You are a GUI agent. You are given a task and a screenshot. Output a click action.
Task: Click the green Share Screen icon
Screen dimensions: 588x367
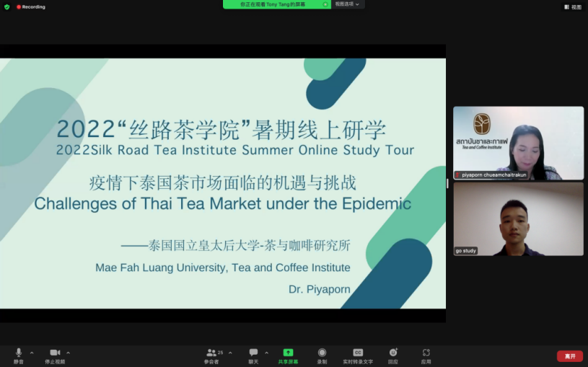pyautogui.click(x=288, y=353)
